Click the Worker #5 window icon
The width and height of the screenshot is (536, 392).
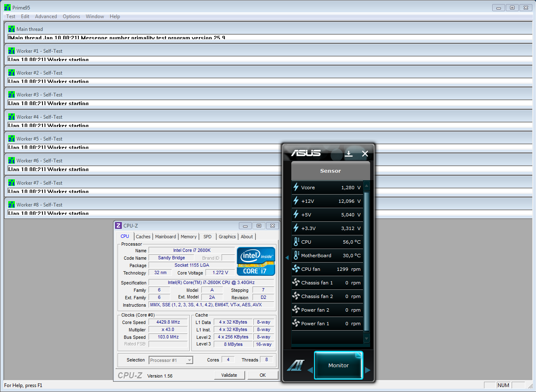point(12,138)
